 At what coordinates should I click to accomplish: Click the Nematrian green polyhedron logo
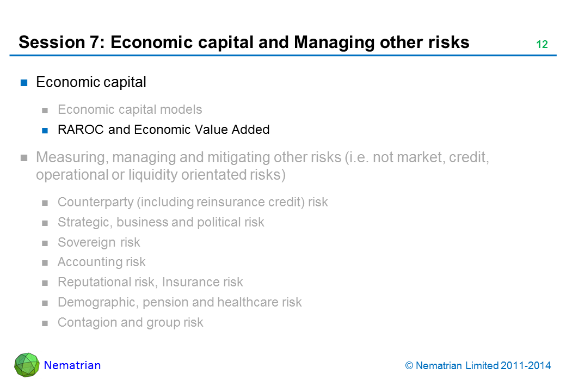(27, 364)
